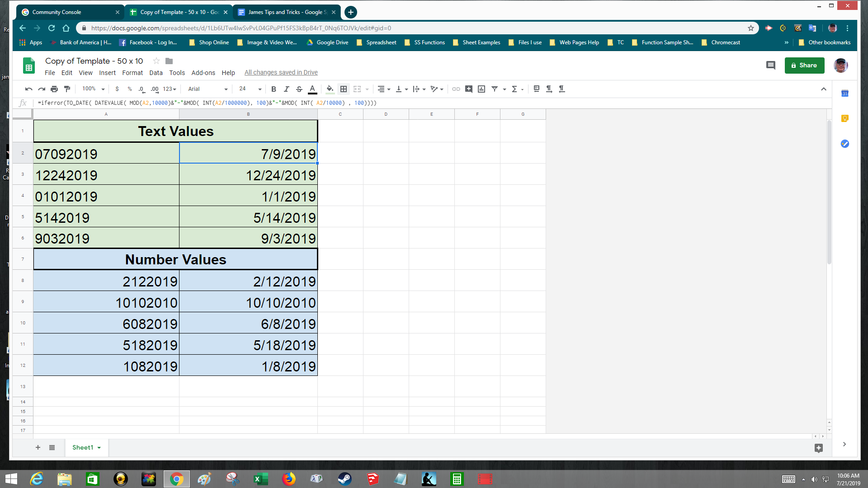Activate the paint format tool

[x=67, y=89]
